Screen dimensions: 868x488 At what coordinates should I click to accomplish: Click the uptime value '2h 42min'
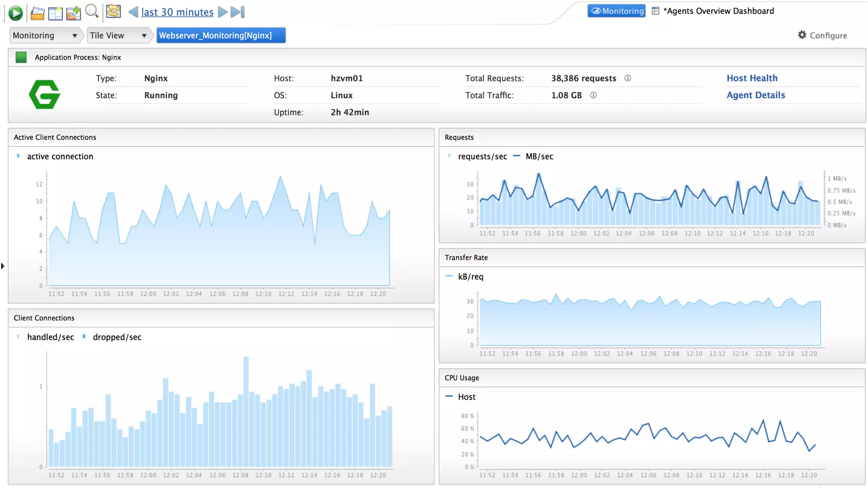tap(350, 112)
